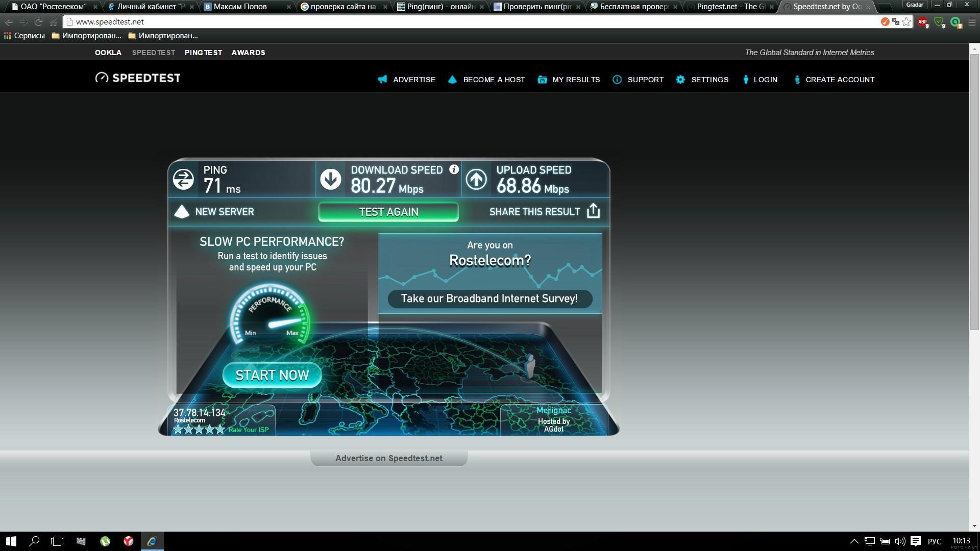The image size is (980, 551).
Task: Open the AdBlock Plus extension icon
Action: (923, 21)
